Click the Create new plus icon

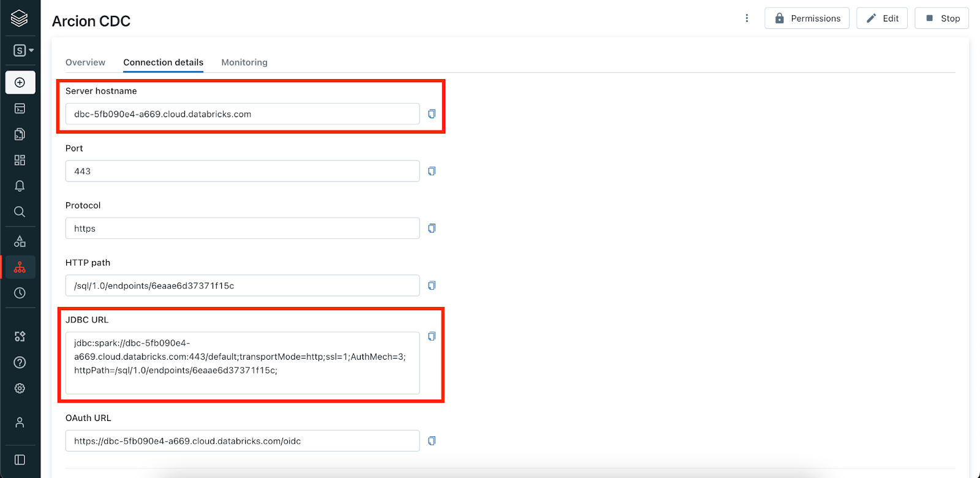tap(20, 82)
